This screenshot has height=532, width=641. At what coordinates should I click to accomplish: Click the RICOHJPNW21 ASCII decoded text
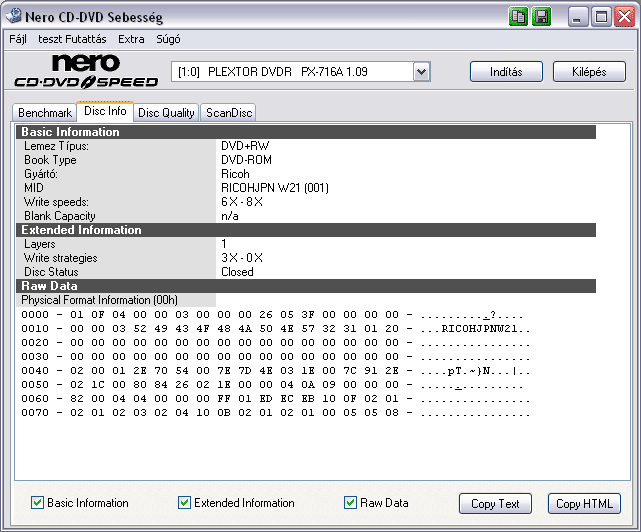479,329
